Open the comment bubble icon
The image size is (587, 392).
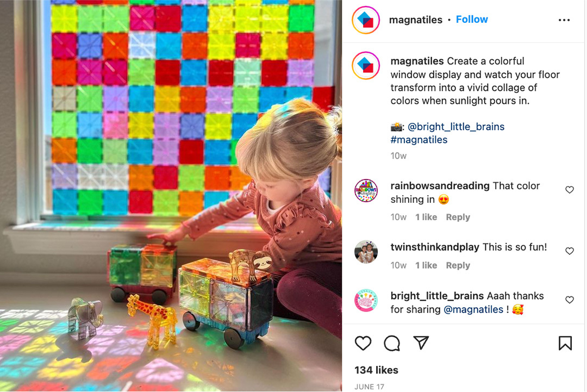tap(392, 343)
